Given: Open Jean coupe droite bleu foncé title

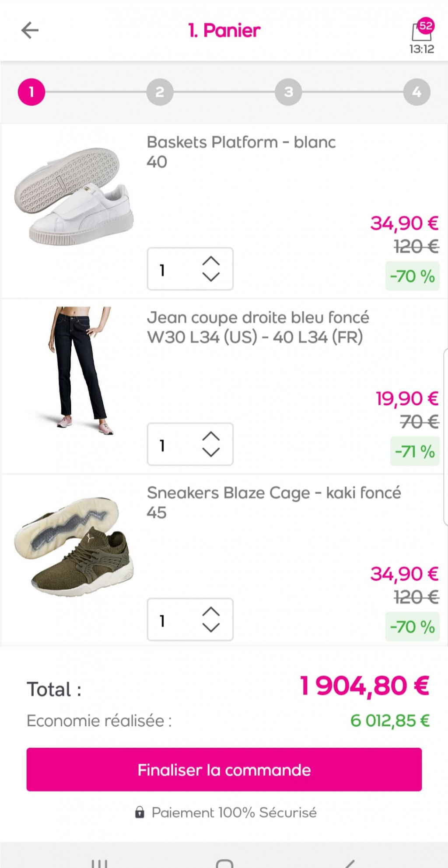Looking at the screenshot, I should [x=258, y=318].
